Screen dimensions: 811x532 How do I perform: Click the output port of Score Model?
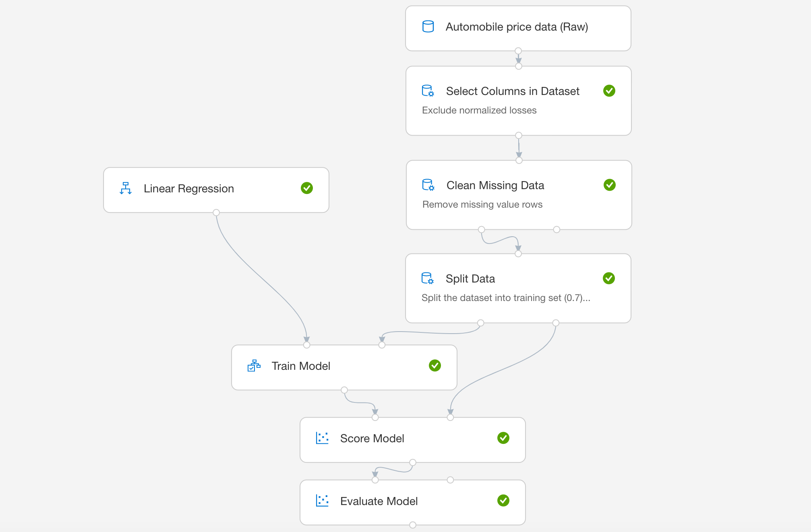[413, 462]
